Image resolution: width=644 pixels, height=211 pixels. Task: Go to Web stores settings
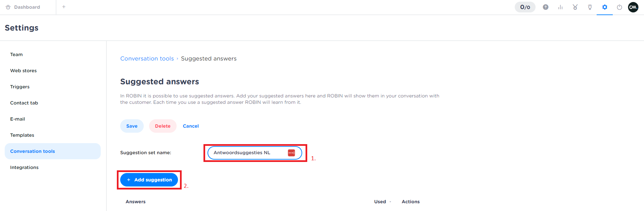[24, 71]
